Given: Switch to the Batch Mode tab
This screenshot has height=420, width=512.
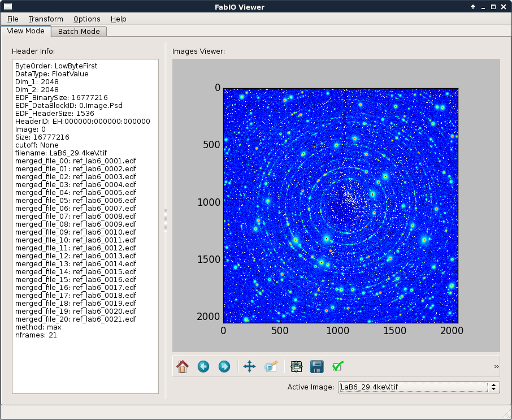Looking at the screenshot, I should point(79,32).
